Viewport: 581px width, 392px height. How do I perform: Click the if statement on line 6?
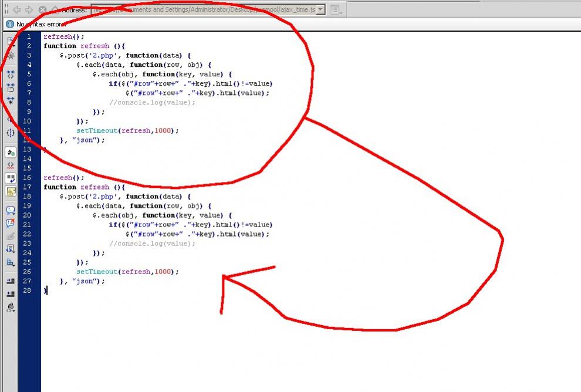[x=191, y=84]
